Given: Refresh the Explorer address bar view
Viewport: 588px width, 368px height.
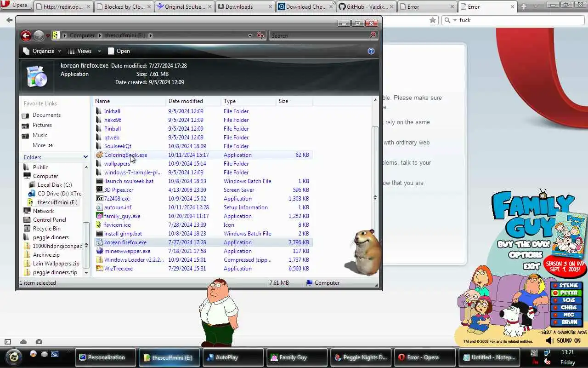Looking at the screenshot, I should (260, 35).
